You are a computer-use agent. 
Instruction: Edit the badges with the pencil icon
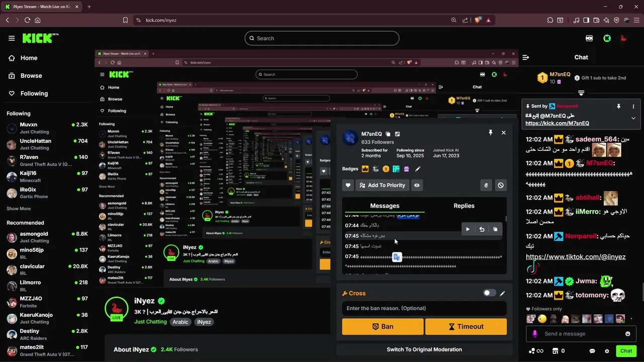coord(418,169)
